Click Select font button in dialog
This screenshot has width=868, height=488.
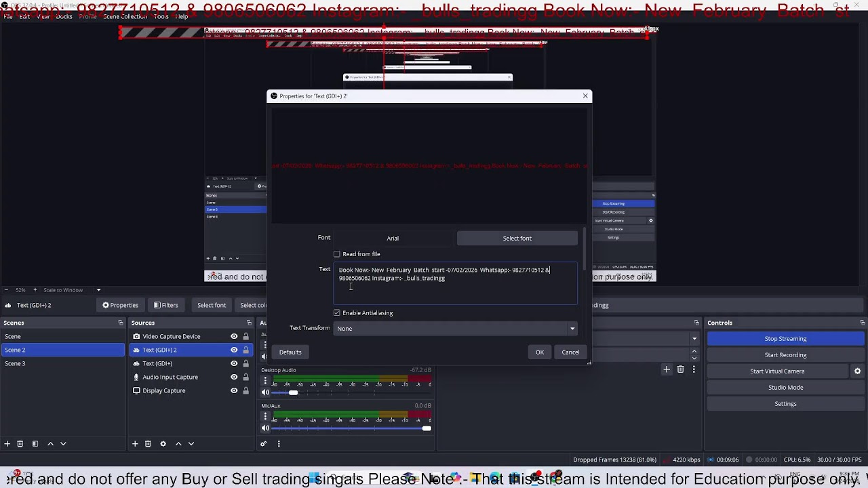point(517,239)
